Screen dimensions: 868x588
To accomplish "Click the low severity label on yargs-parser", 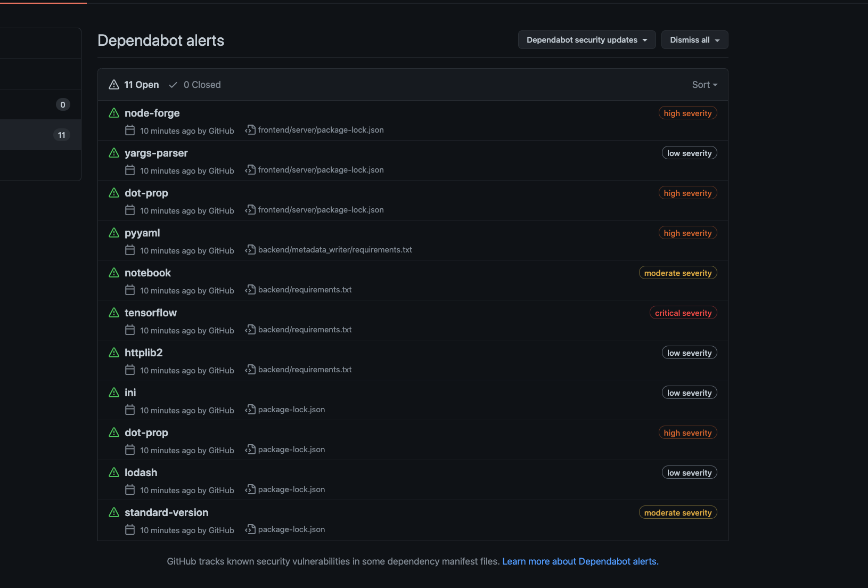I will 689,153.
